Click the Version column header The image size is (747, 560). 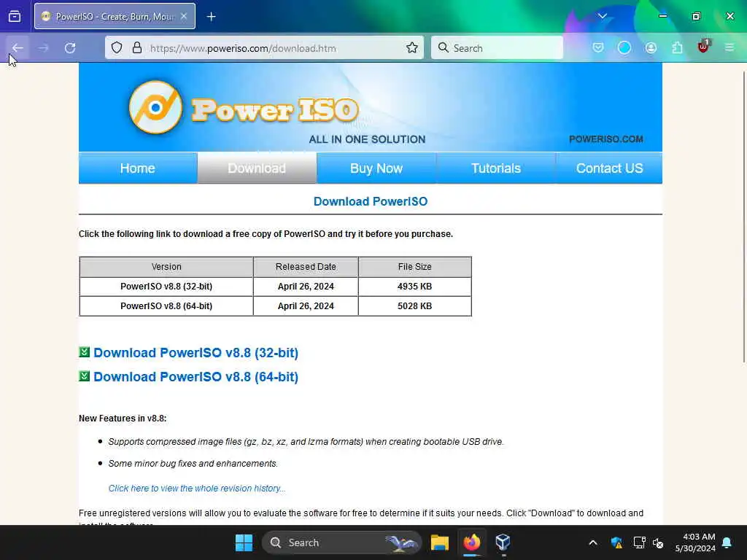(166, 267)
